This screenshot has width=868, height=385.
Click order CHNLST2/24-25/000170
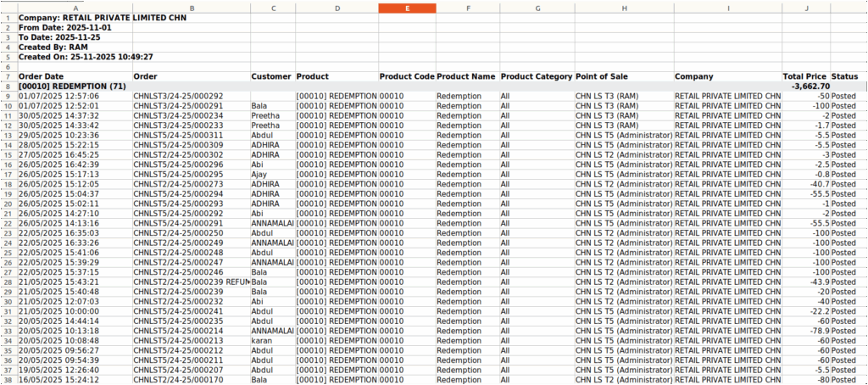tap(191, 379)
